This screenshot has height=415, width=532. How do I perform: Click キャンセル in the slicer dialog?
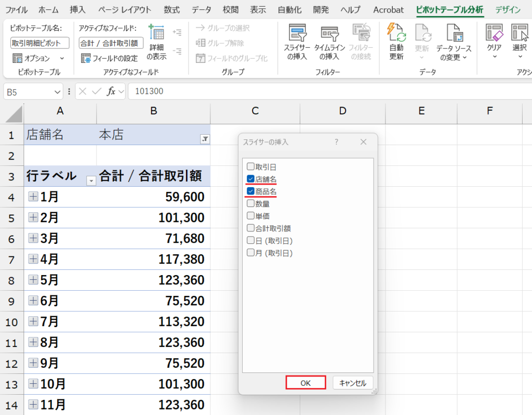(353, 383)
